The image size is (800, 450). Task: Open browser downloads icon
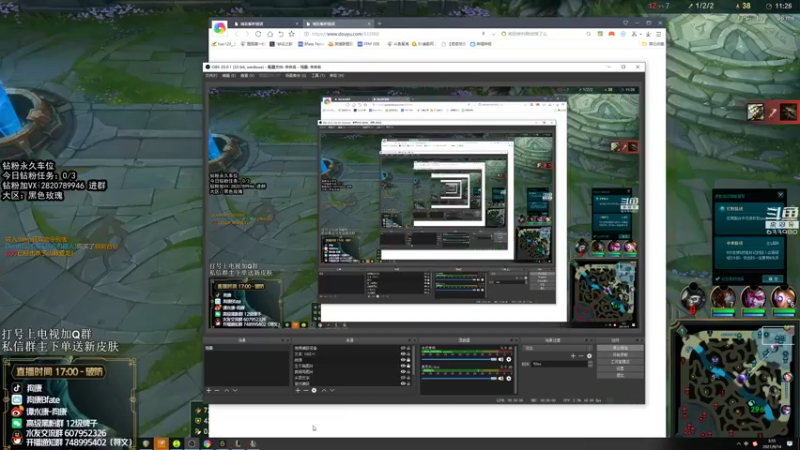click(x=648, y=34)
